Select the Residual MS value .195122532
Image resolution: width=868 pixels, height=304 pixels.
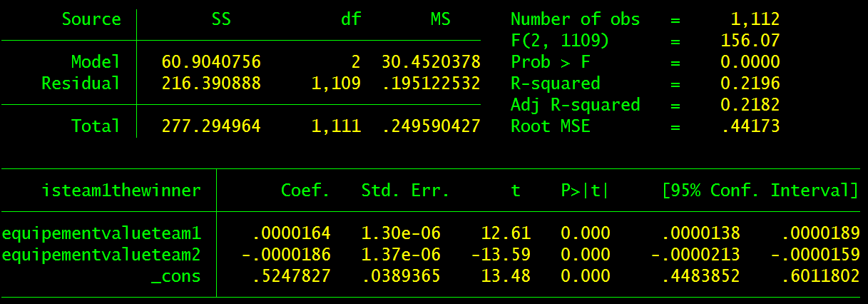pyautogui.click(x=430, y=83)
